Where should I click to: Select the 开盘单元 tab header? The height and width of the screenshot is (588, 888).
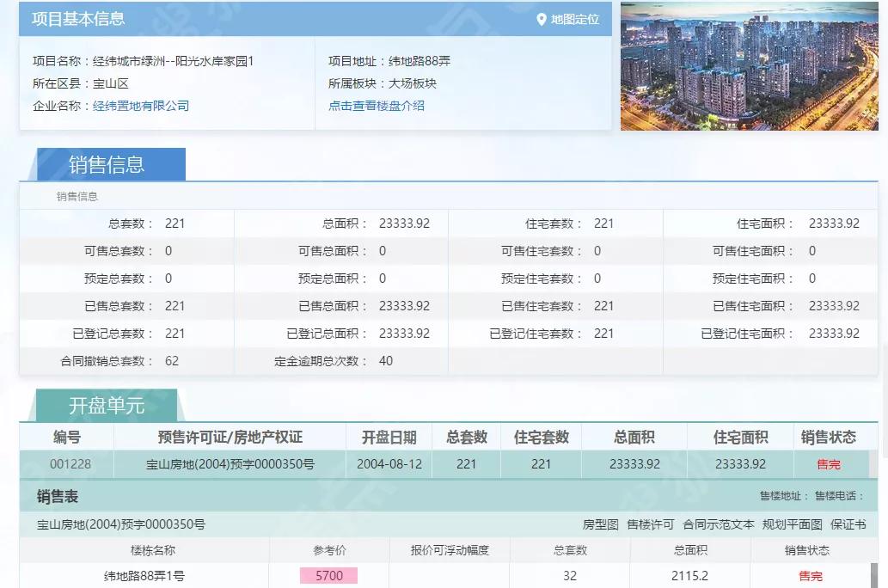pos(107,406)
